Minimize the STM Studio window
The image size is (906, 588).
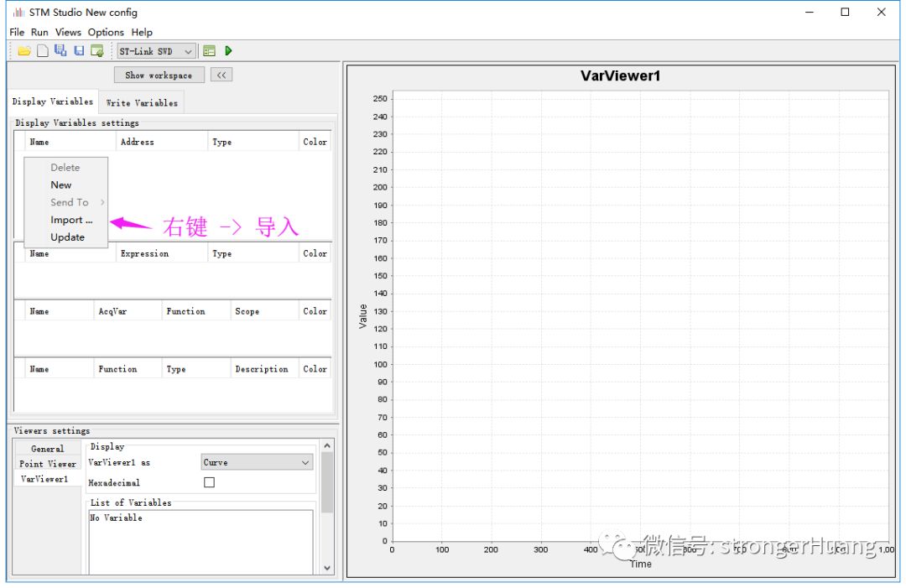click(x=810, y=12)
